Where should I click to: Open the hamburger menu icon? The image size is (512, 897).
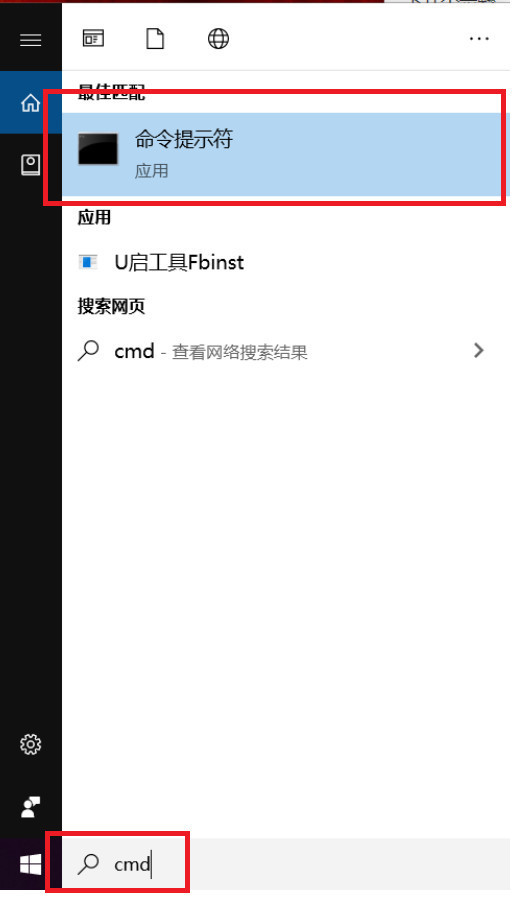[30, 39]
